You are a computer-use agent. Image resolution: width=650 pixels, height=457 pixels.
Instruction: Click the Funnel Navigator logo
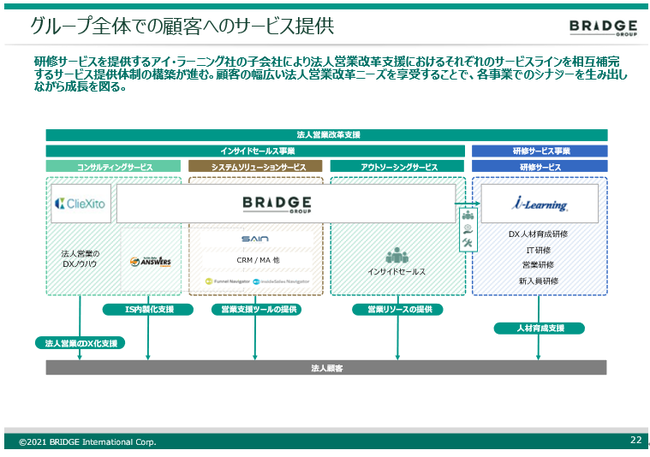point(228,282)
